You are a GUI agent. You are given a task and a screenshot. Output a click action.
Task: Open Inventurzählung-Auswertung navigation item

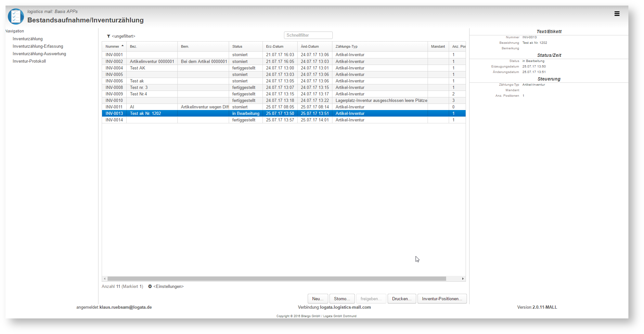39,54
